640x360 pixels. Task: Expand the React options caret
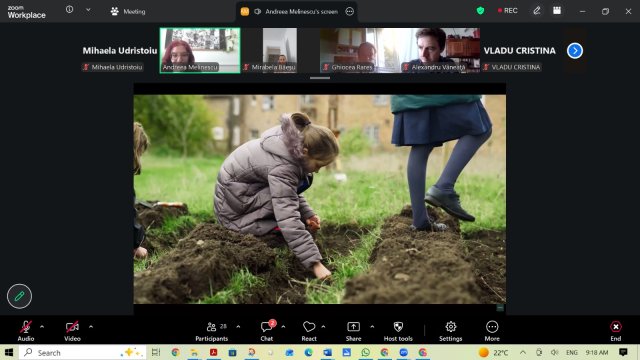tap(323, 327)
